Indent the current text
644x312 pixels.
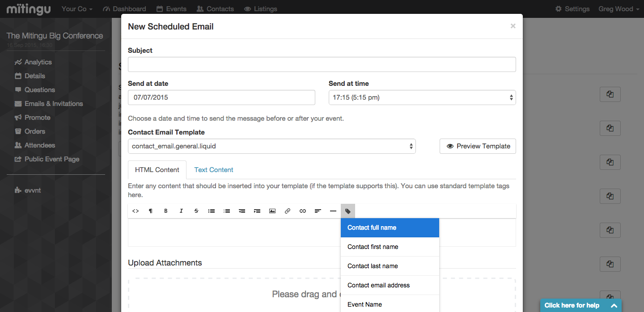[x=257, y=211]
